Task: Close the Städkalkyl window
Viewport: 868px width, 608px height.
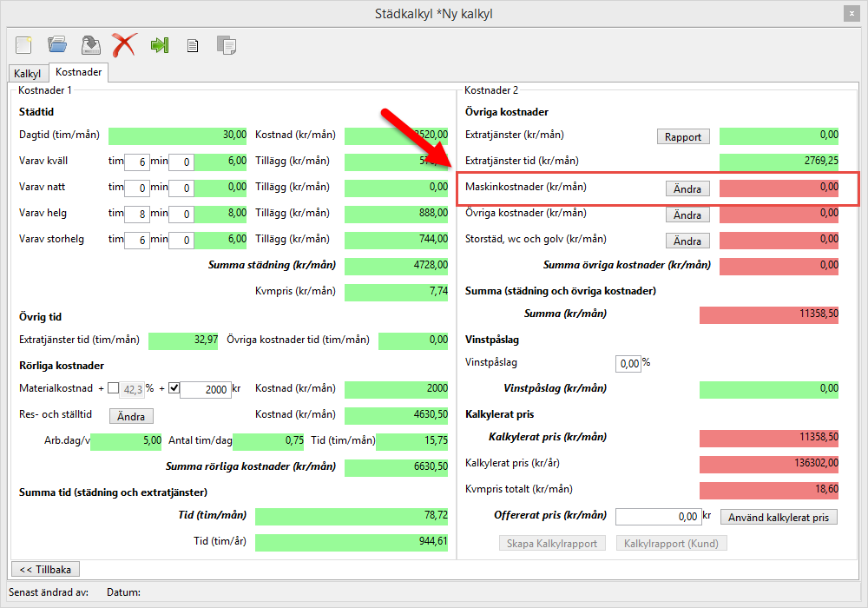Action: [x=852, y=13]
